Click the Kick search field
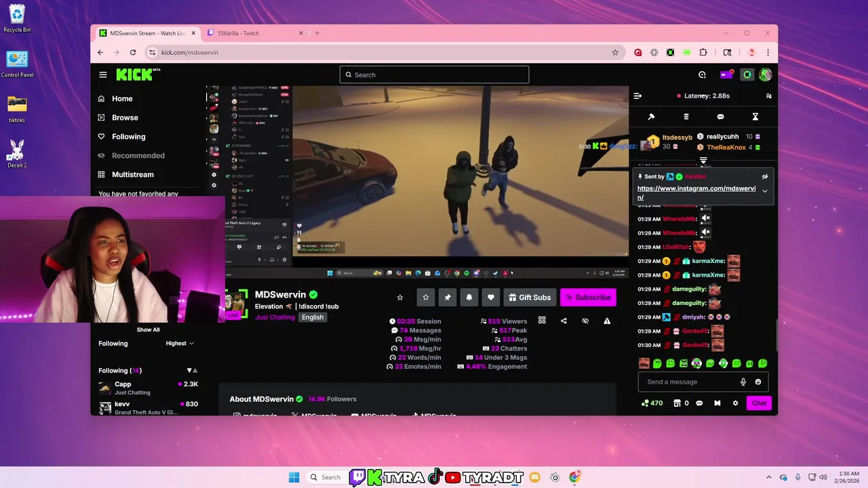The height and width of the screenshot is (488, 868). pyautogui.click(x=434, y=75)
